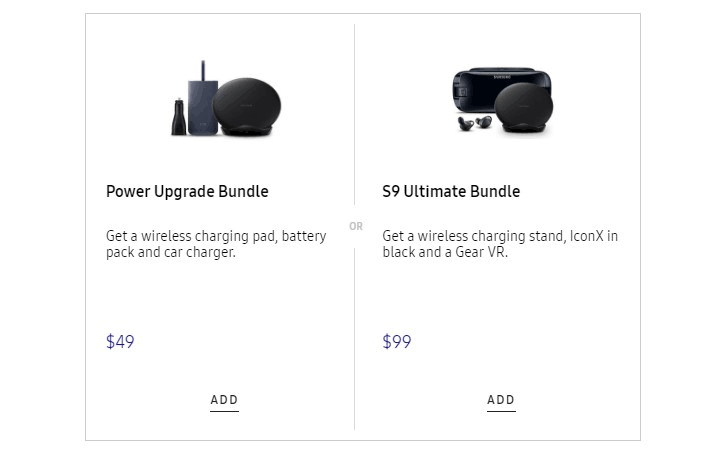Click the blue battery pack image
This screenshot has height=456, width=728.
(x=200, y=105)
